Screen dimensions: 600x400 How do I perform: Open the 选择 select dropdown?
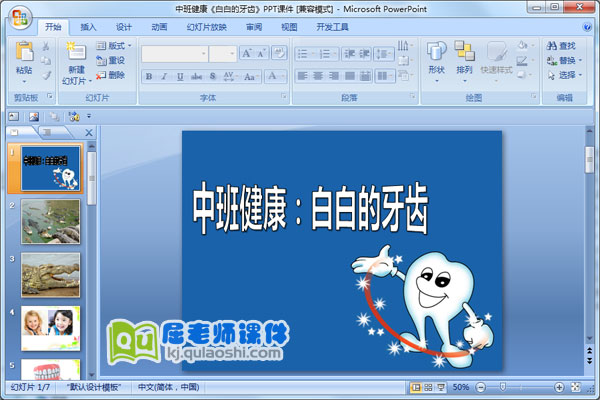point(564,75)
